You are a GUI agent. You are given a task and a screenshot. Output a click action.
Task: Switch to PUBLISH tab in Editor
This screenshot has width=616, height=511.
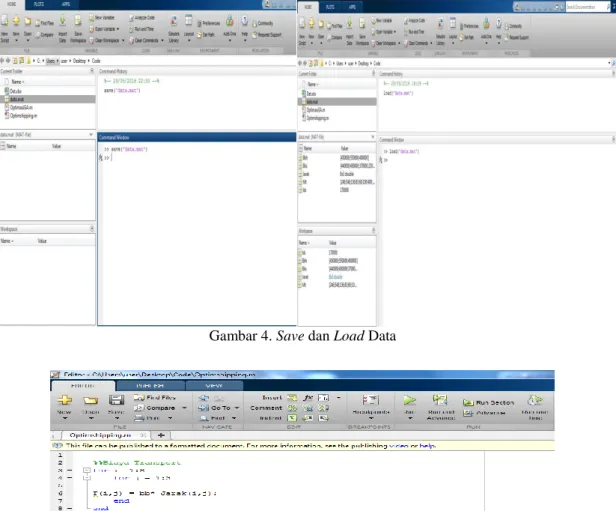(x=150, y=386)
